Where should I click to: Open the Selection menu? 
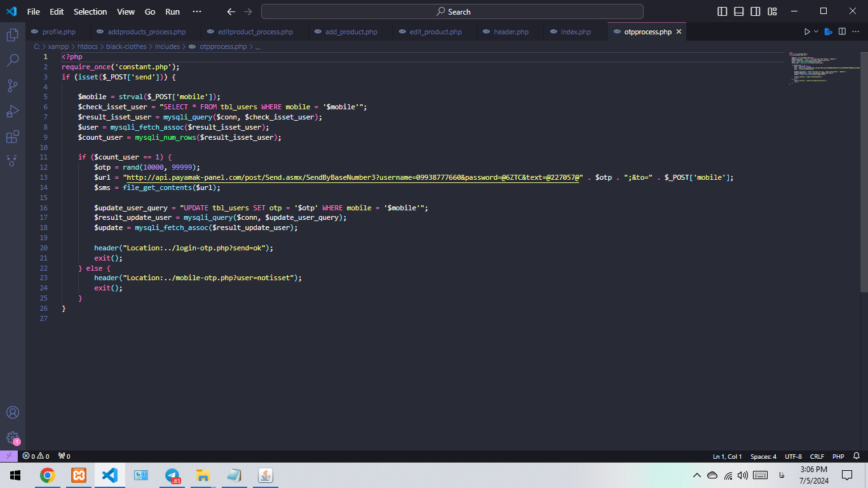pos(90,11)
